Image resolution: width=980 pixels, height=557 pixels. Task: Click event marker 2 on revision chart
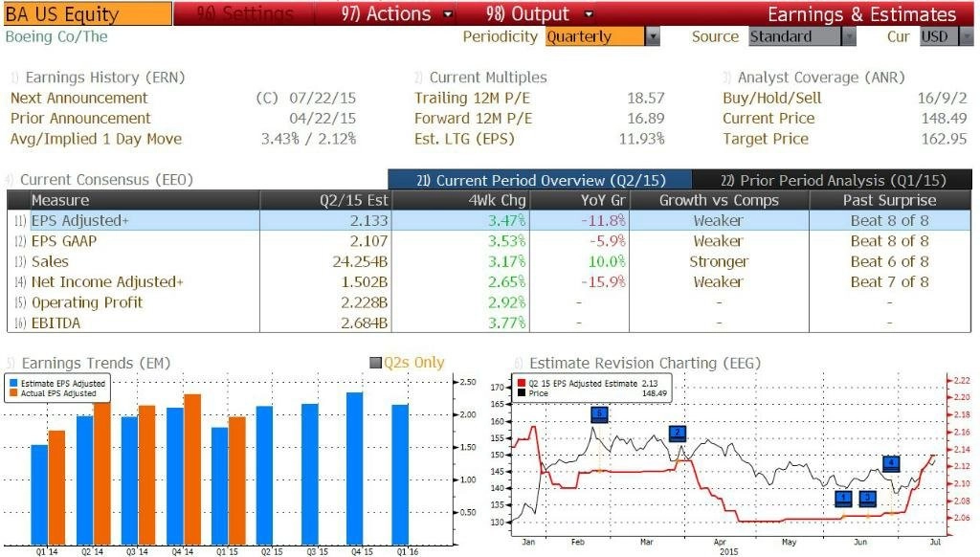click(x=678, y=433)
